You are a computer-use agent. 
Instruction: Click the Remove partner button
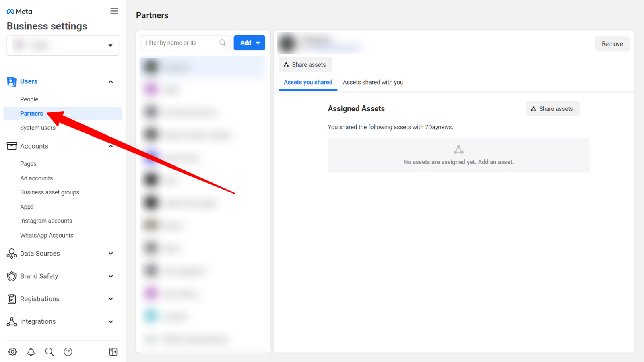coord(612,44)
